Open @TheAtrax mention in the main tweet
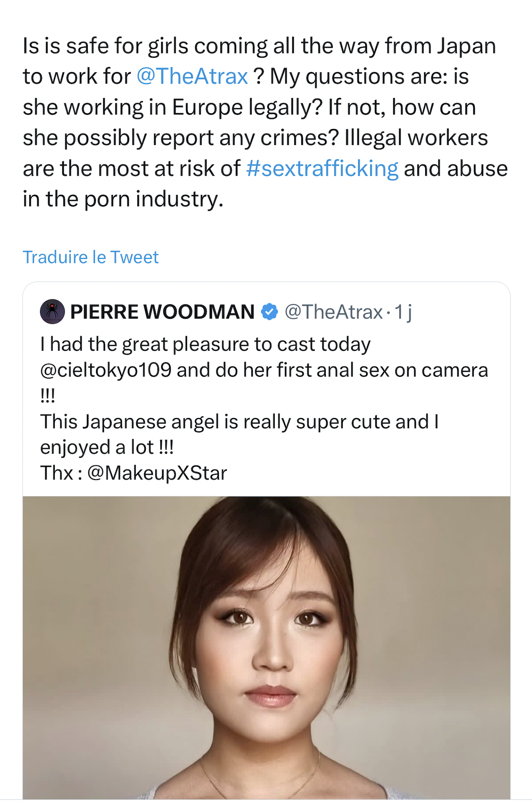 tap(192, 76)
